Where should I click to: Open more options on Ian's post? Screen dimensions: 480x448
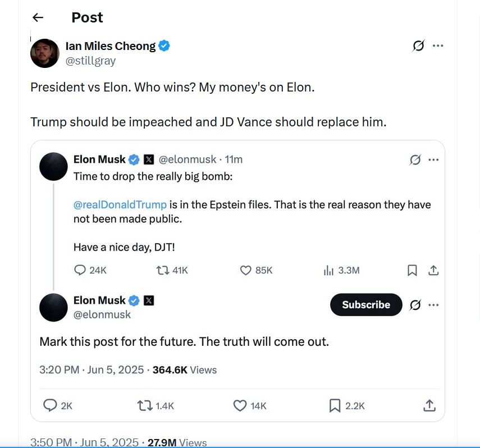[x=438, y=46]
